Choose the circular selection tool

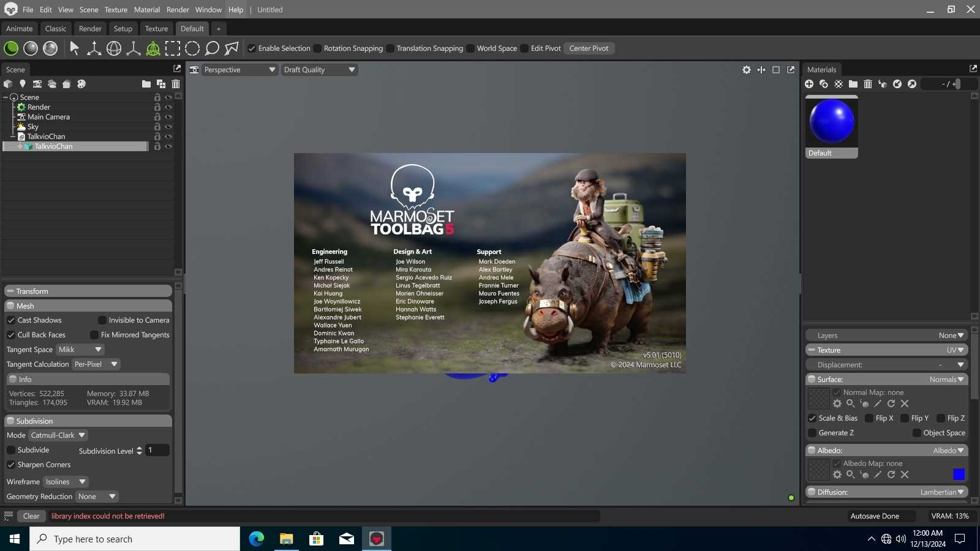[x=192, y=48]
